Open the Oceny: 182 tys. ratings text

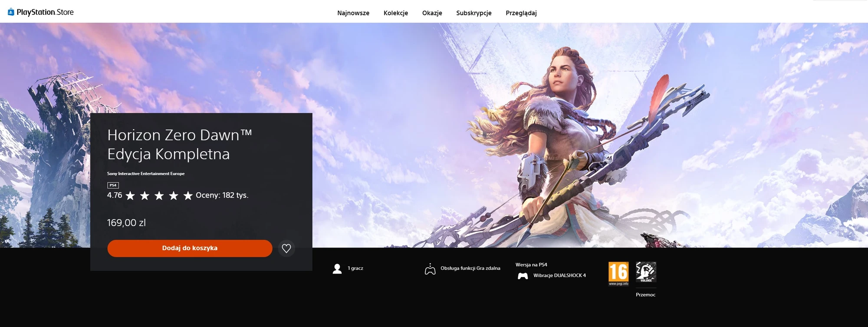[222, 195]
